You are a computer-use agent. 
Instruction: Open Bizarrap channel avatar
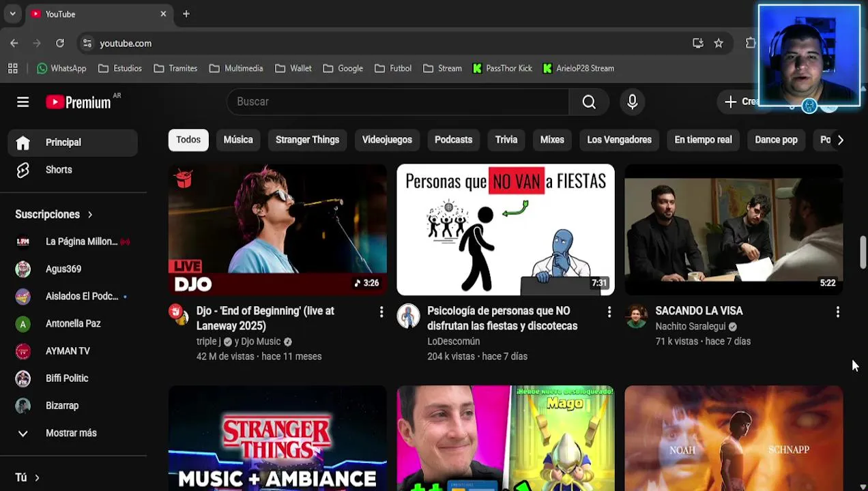click(x=23, y=405)
